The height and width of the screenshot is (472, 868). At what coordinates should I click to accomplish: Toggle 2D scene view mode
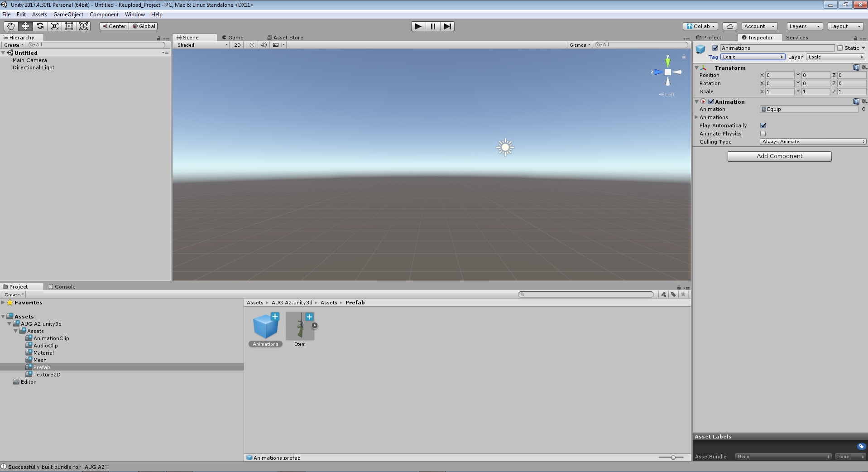click(237, 45)
